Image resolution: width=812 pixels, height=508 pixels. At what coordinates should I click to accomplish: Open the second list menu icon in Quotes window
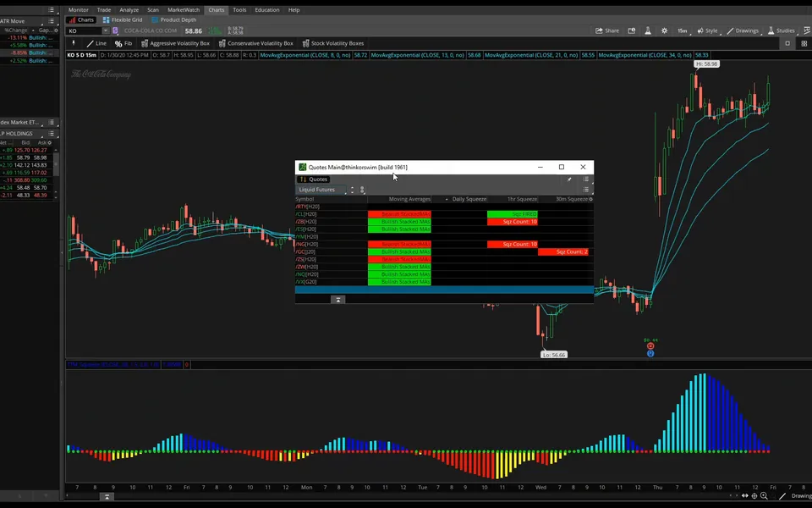pyautogui.click(x=585, y=190)
